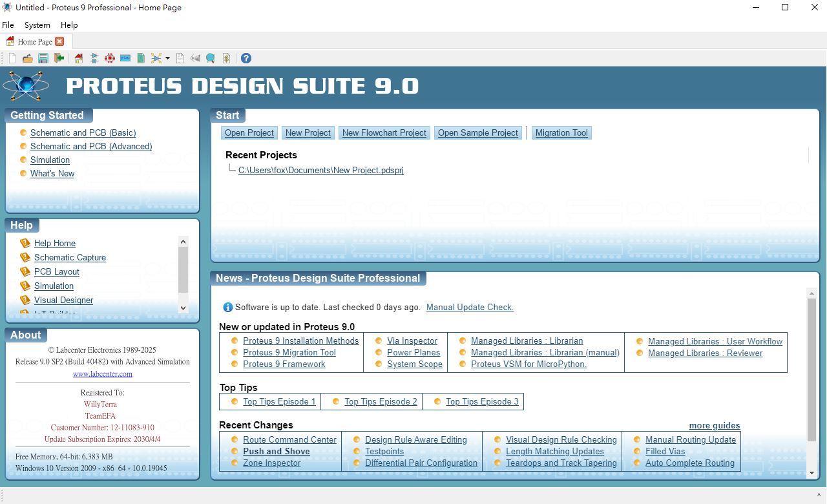Image resolution: width=827 pixels, height=504 pixels.
Task: Run a Manual Update Check
Action: 470,307
